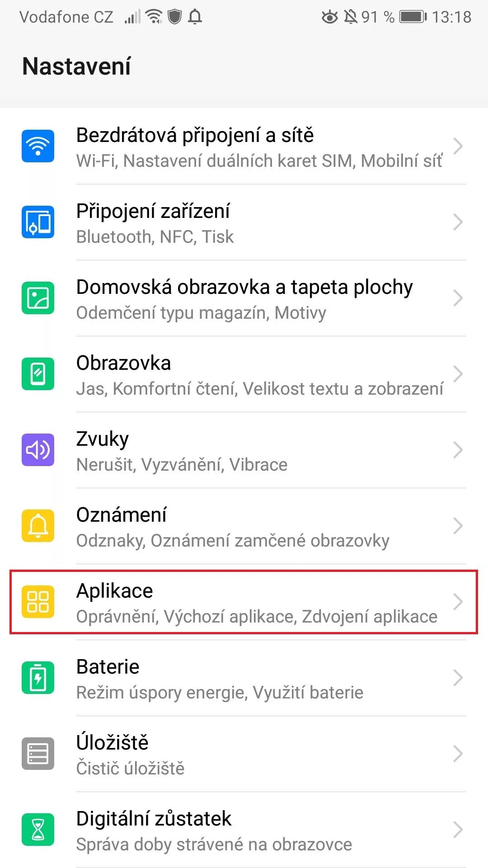Tap the green home screen wallpaper icon
The height and width of the screenshot is (868, 488).
[38, 298]
